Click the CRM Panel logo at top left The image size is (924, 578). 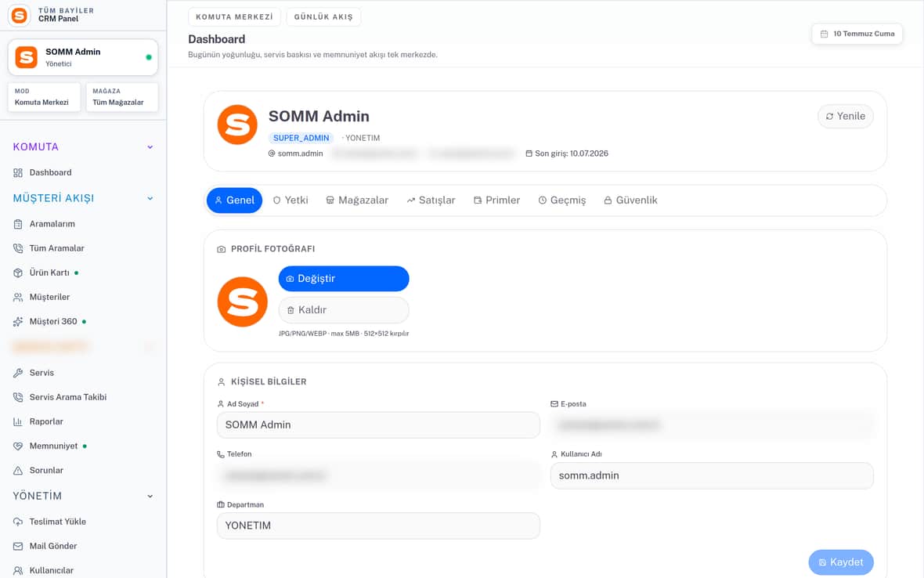(x=20, y=16)
